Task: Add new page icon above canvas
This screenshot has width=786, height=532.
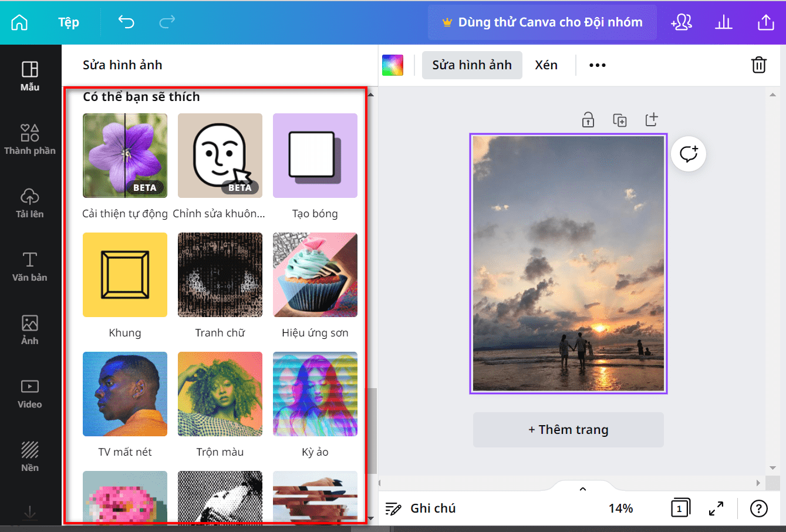Action: tap(652, 119)
